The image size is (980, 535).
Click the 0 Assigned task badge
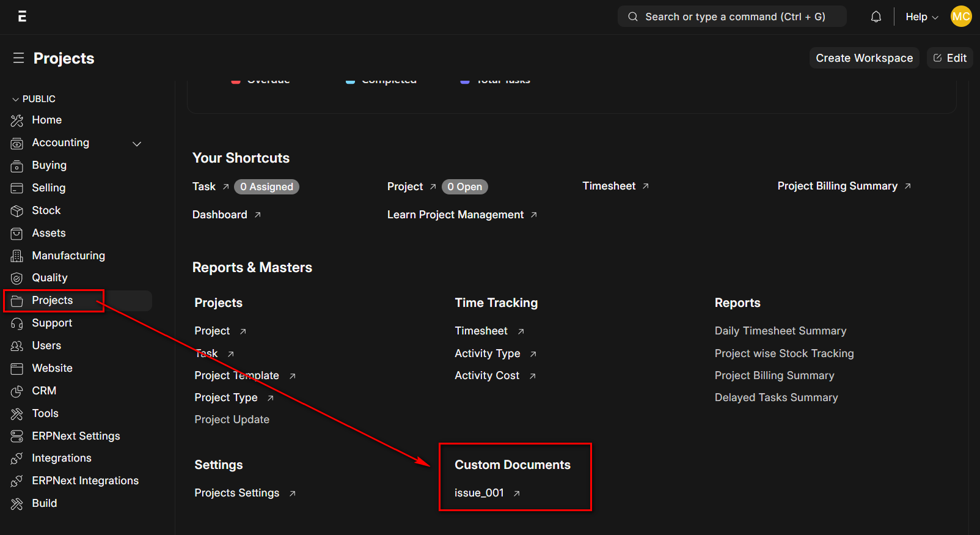(x=266, y=186)
